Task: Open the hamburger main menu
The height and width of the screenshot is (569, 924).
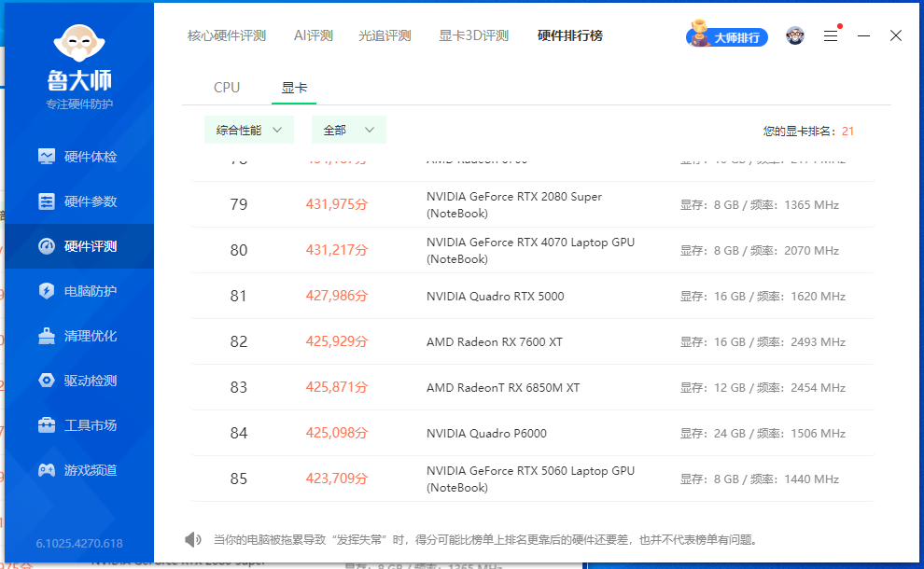Action: click(831, 36)
